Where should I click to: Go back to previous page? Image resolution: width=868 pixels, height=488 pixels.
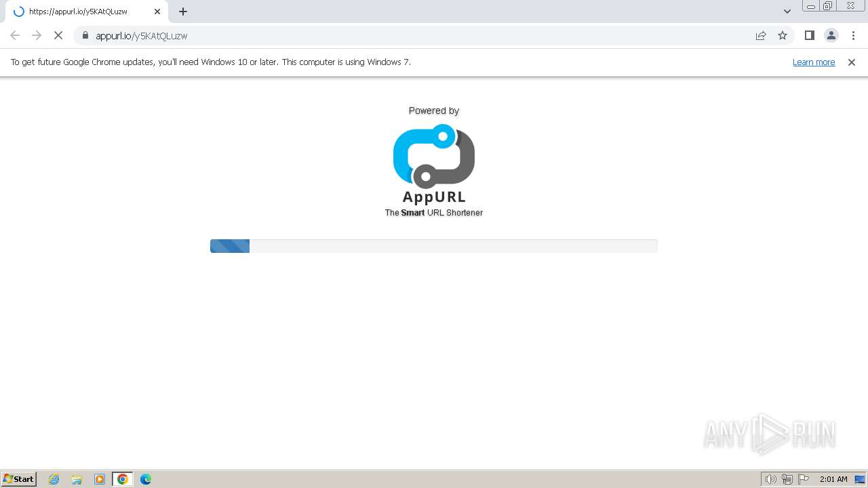pyautogui.click(x=15, y=35)
